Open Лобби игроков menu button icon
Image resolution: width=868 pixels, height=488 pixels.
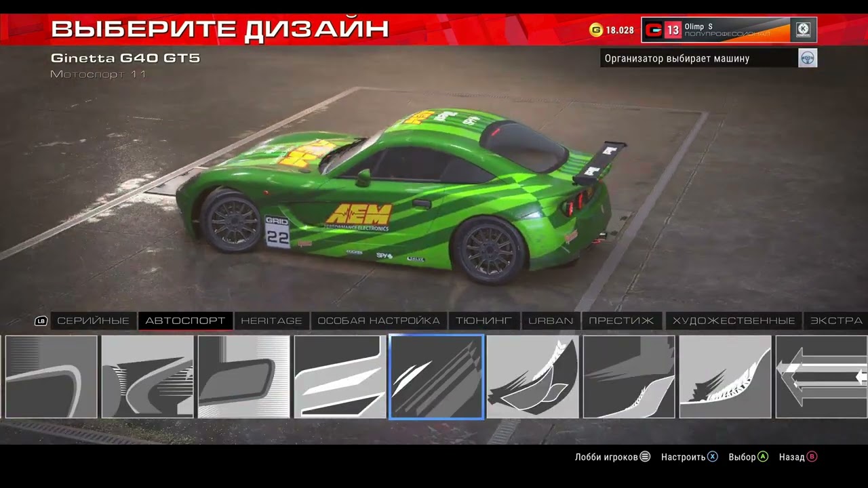coord(646,457)
